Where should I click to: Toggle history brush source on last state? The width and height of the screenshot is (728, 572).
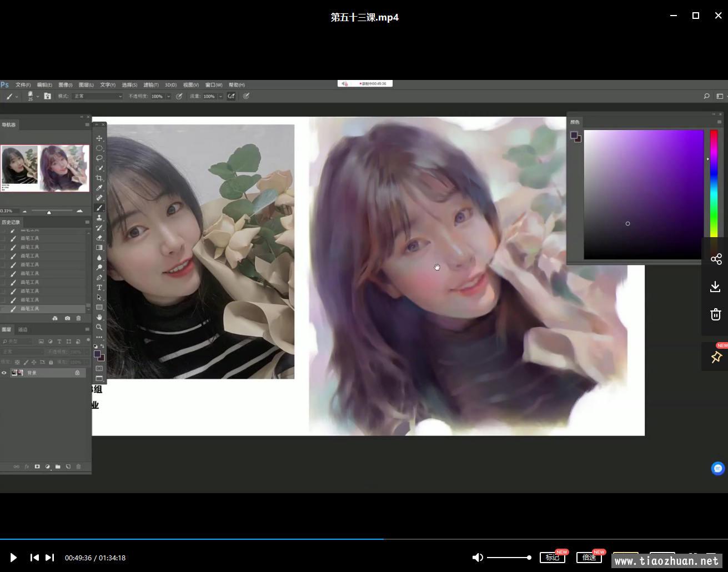(x=3, y=308)
